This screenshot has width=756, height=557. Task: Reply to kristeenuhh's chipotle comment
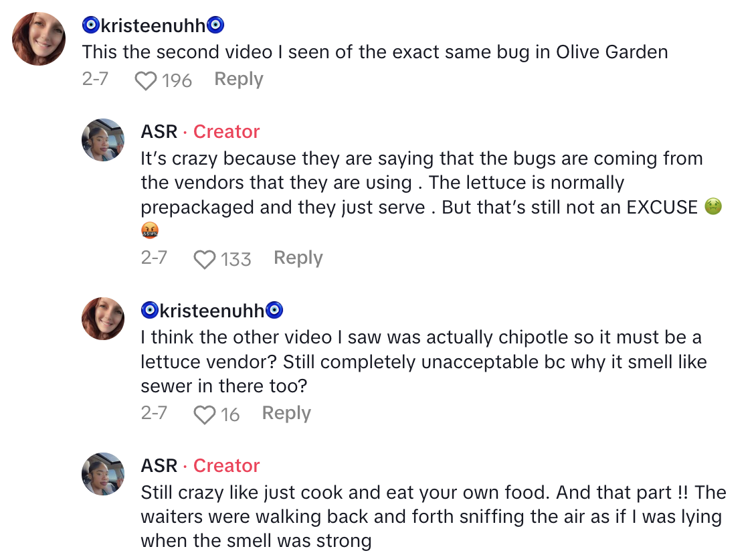pos(286,413)
